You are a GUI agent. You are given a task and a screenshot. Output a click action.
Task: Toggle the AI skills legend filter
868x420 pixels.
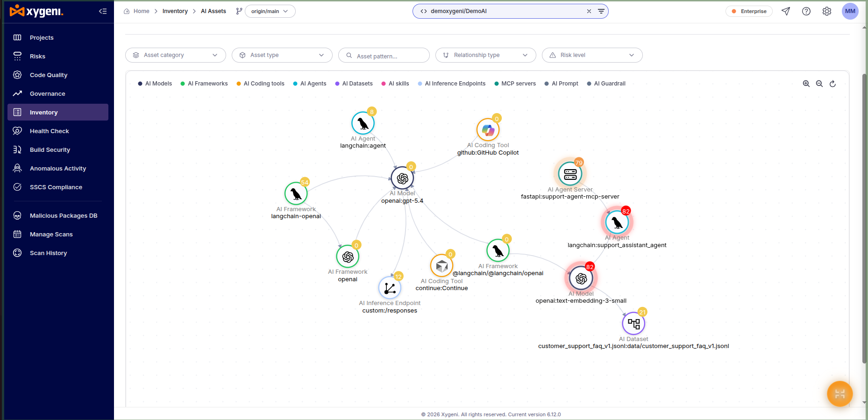(395, 84)
